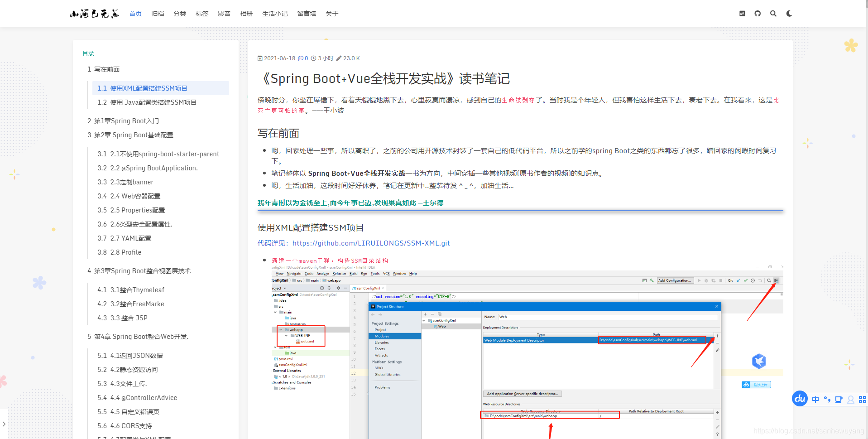Click the Baidu input method du logo
Screen dimensions: 868x439
(800, 399)
